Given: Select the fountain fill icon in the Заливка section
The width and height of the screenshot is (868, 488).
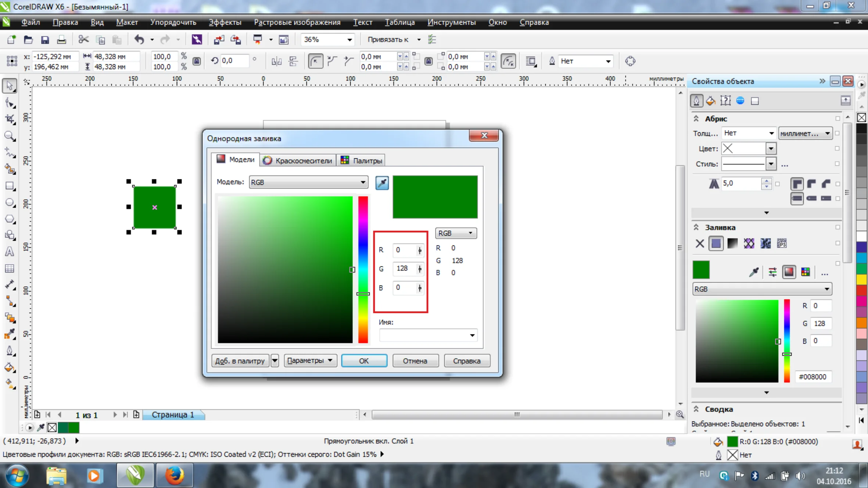Looking at the screenshot, I should (732, 243).
